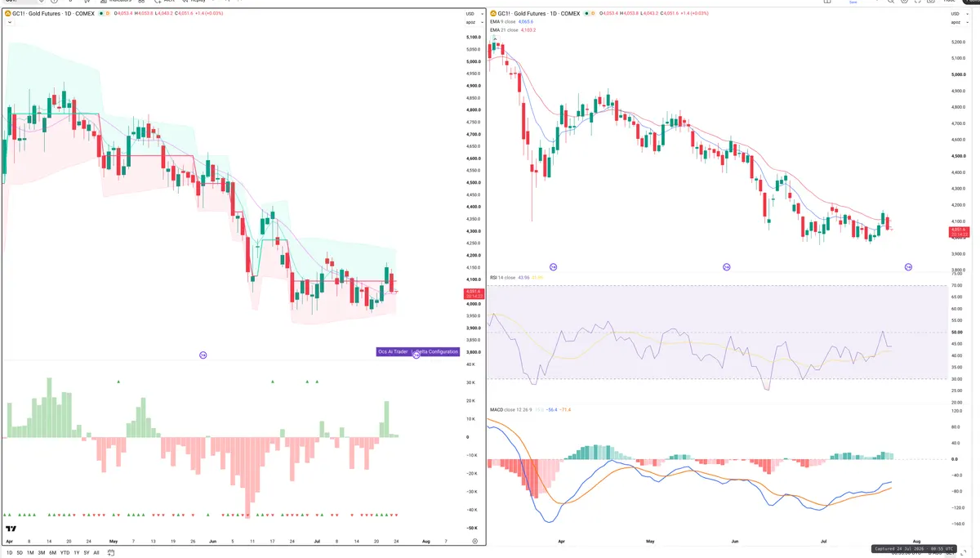This screenshot has width=980, height=558.
Task: Click the last purple event marker on right chart
Action: (x=907, y=266)
